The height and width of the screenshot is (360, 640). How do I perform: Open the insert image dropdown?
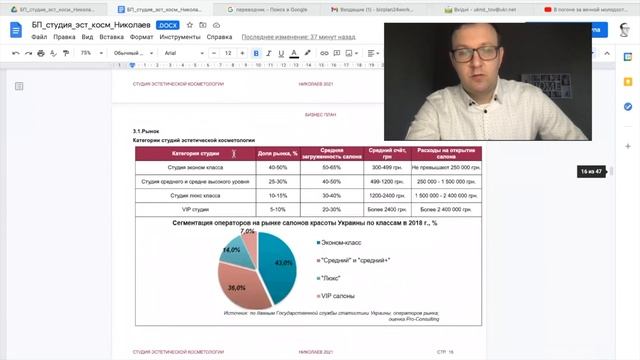click(351, 53)
